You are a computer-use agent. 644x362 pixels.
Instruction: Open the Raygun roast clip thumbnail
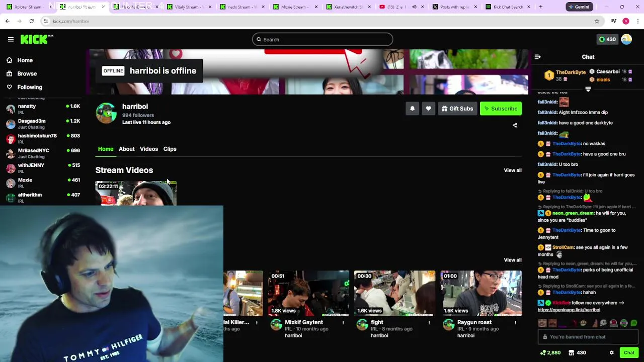click(x=481, y=294)
